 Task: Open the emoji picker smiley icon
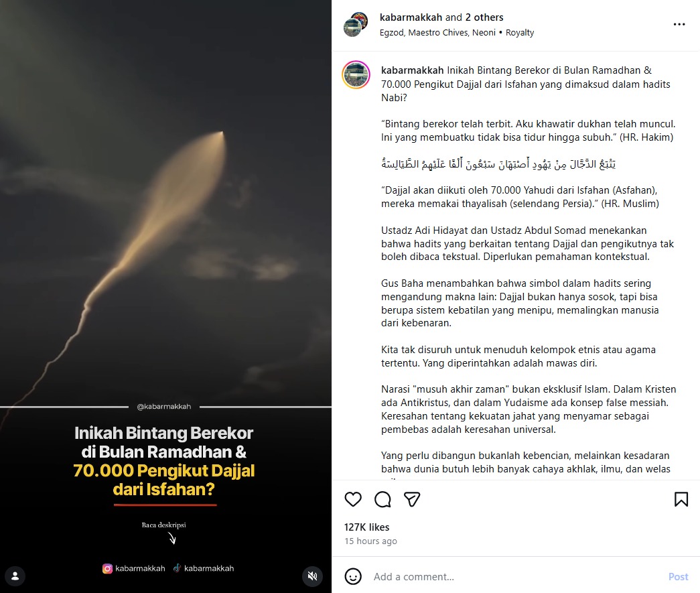353,576
